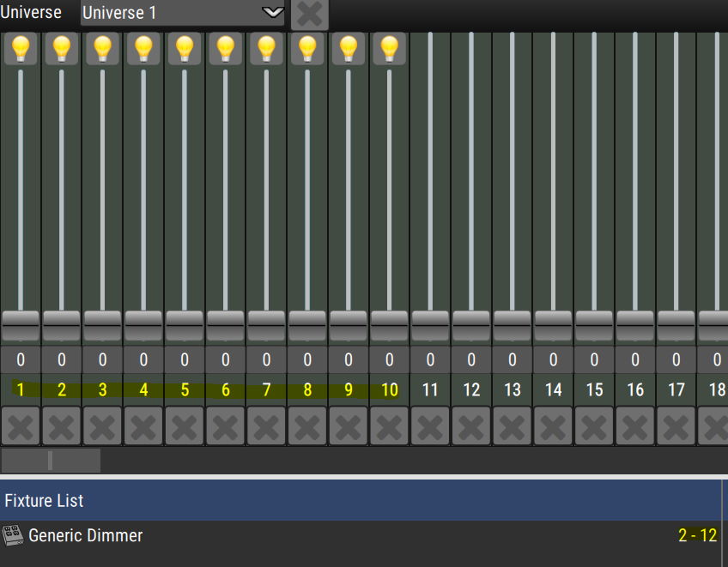
Task: Click the light bulb icon for channel 7
Action: pos(266,49)
